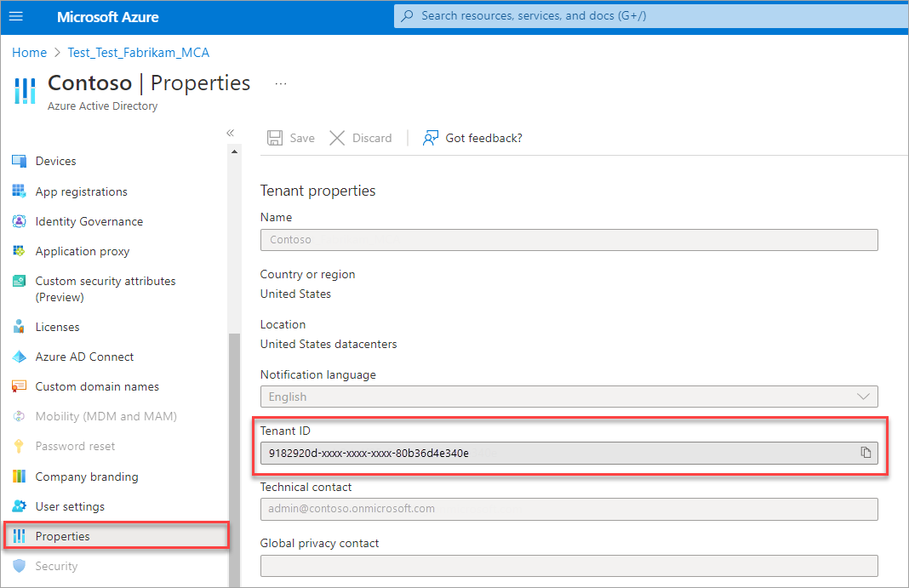Click the Save disk icon

click(275, 138)
